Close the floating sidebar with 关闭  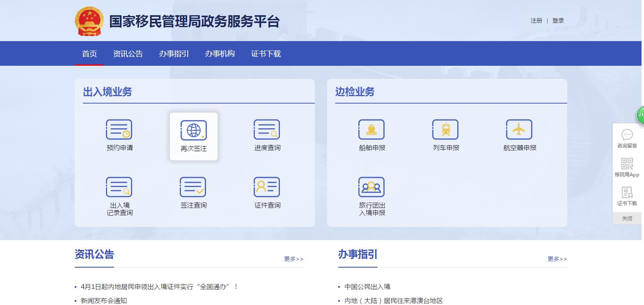(x=627, y=218)
